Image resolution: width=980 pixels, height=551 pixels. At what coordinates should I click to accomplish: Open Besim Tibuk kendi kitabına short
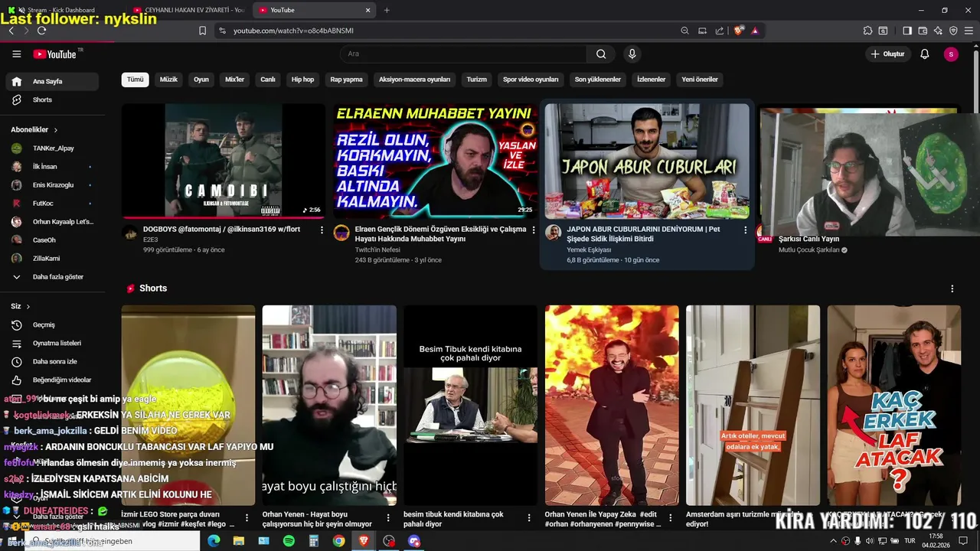tap(470, 405)
